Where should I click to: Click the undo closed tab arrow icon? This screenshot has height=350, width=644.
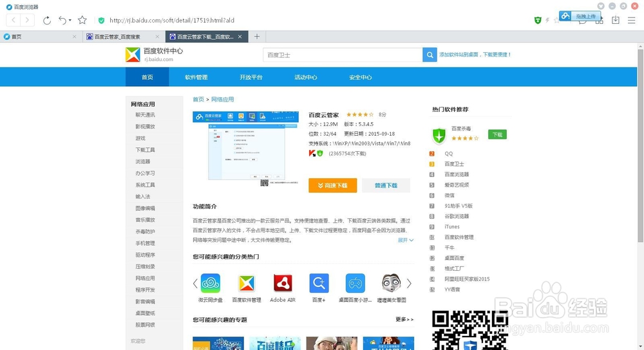62,20
